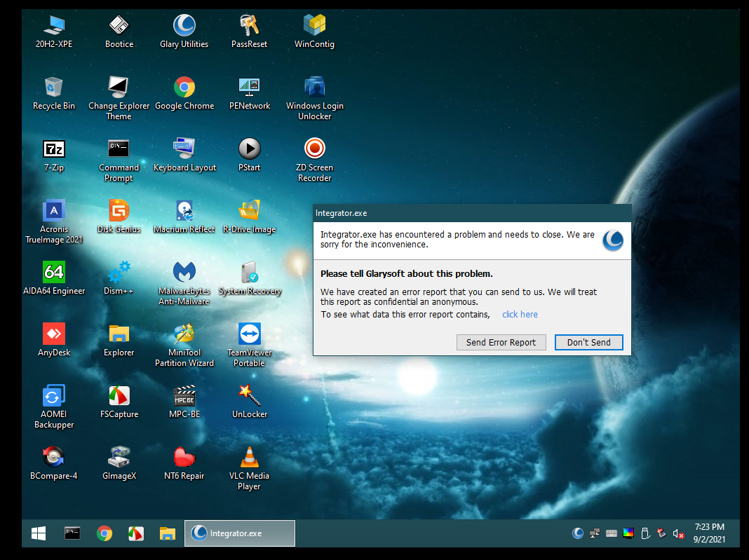The height and width of the screenshot is (560, 749).
Task: Select the AOMEI Backupper icon
Action: [x=54, y=407]
